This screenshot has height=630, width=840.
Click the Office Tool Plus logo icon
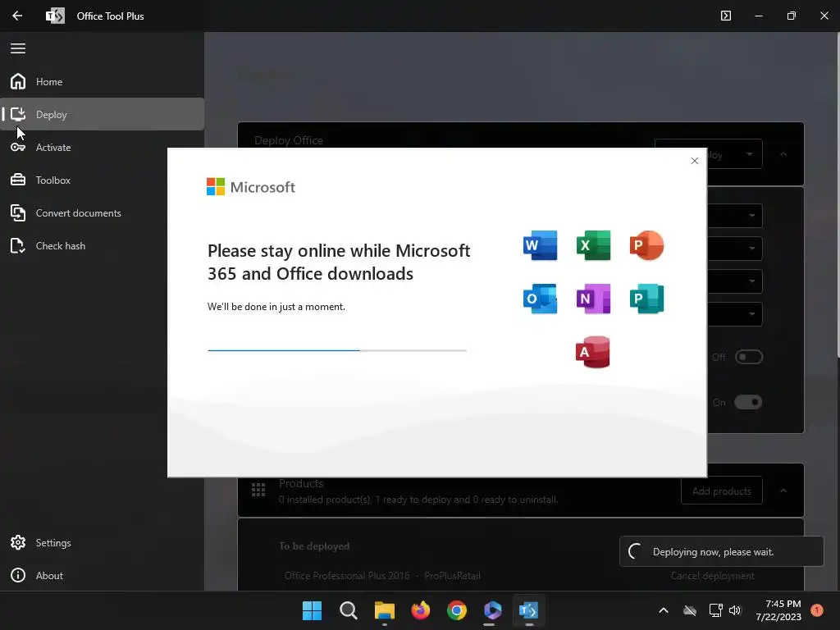pos(55,16)
